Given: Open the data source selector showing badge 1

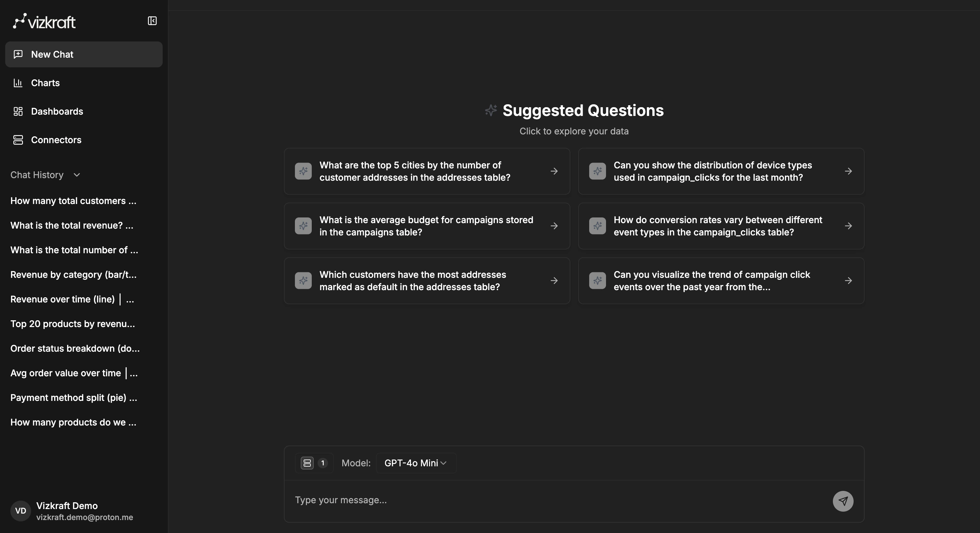Looking at the screenshot, I should pyautogui.click(x=314, y=463).
